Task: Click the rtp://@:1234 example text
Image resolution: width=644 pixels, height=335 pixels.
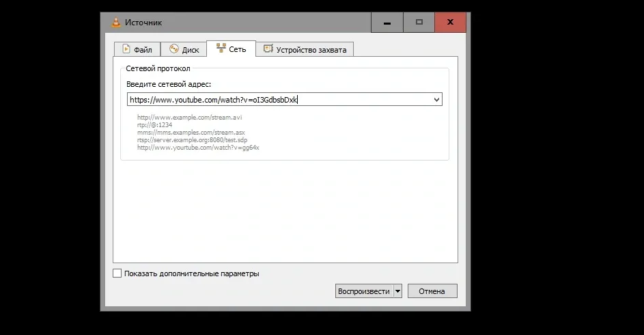Action: [x=154, y=124]
